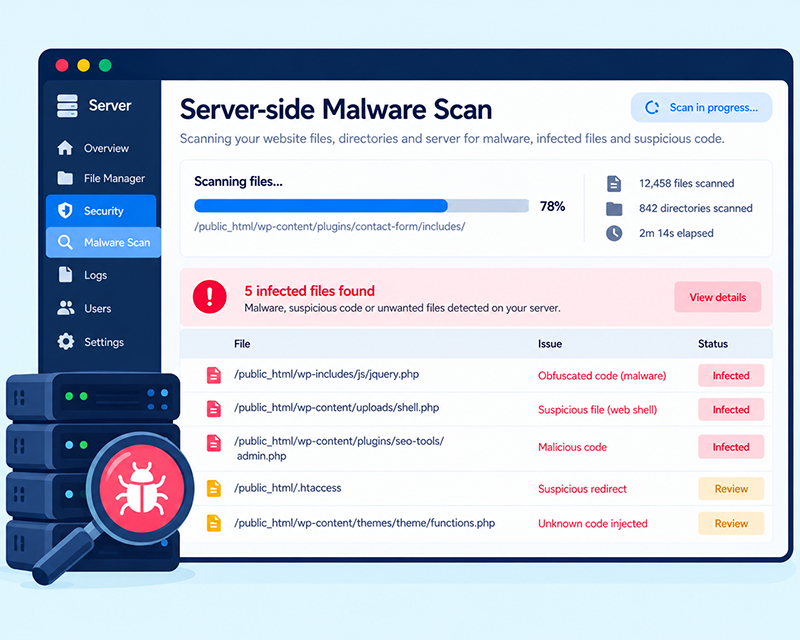Select the seo-tools/admin.php file path

(339, 448)
